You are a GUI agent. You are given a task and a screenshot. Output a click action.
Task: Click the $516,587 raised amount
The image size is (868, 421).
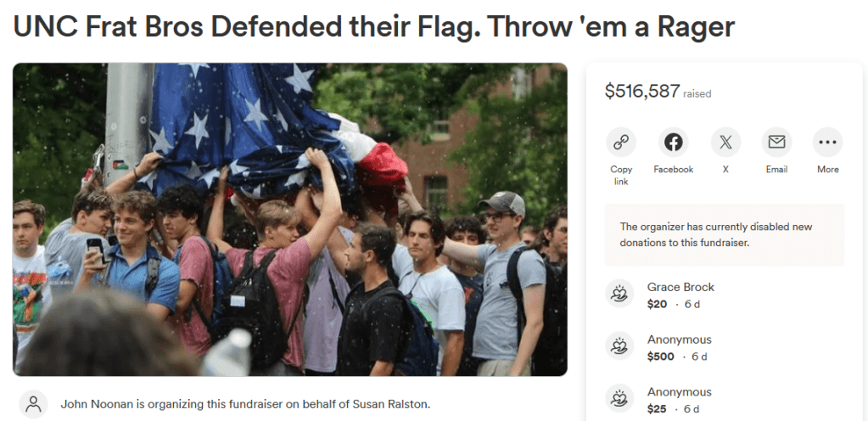coord(642,92)
